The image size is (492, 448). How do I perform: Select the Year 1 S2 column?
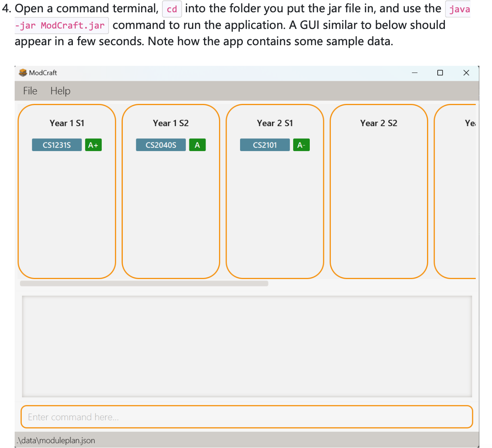pyautogui.click(x=171, y=123)
